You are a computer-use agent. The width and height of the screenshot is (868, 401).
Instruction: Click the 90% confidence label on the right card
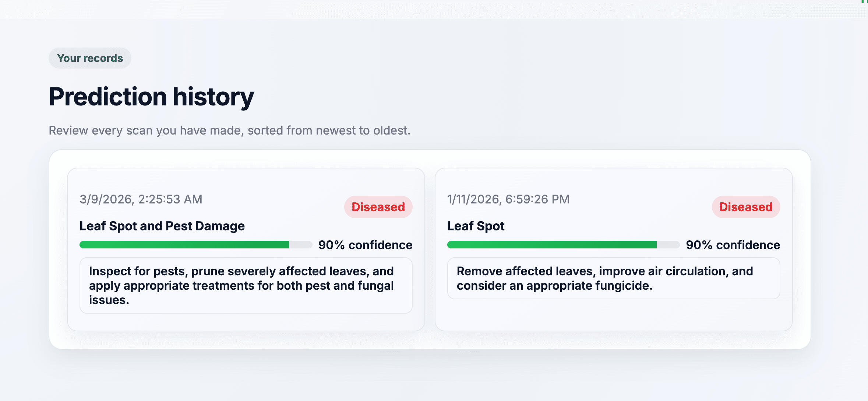pyautogui.click(x=733, y=245)
